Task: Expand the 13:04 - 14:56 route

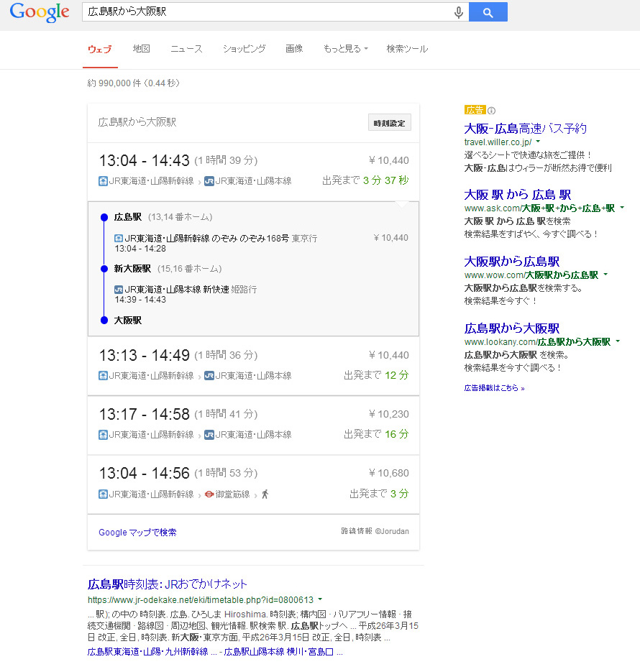Action: click(x=253, y=484)
